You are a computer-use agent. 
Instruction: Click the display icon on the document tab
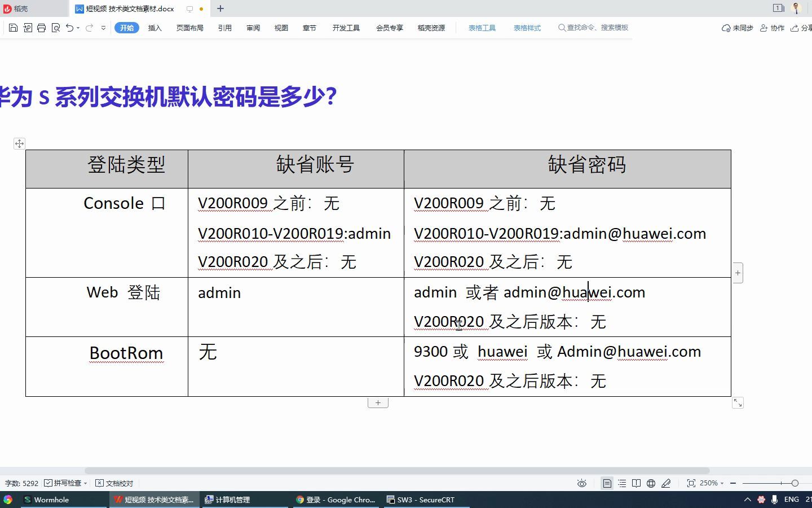(189, 9)
